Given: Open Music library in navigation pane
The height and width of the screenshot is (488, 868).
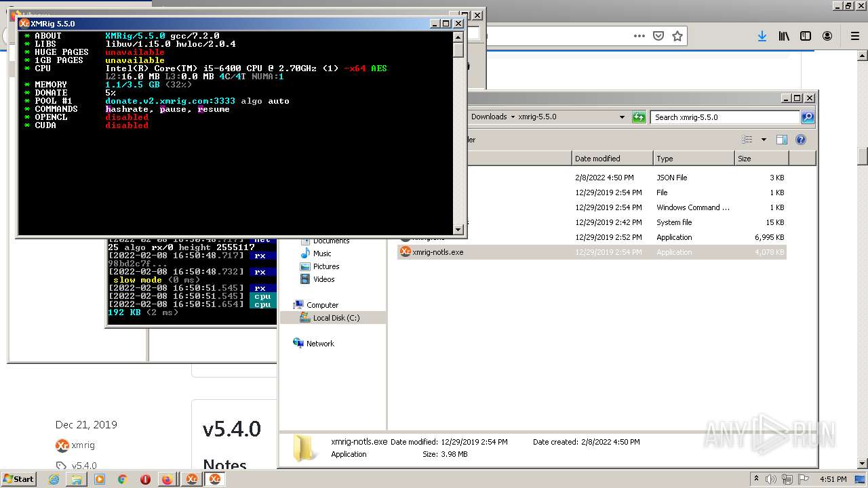Looking at the screenshot, I should pos(321,253).
